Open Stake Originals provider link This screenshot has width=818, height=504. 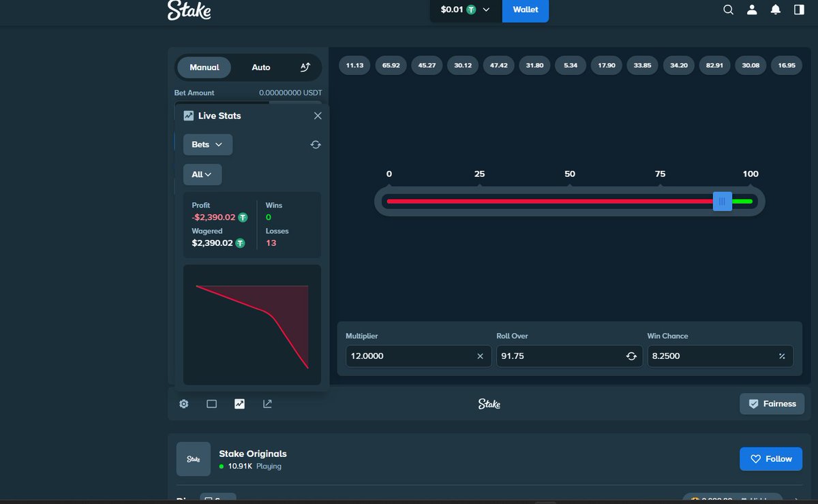coord(253,454)
